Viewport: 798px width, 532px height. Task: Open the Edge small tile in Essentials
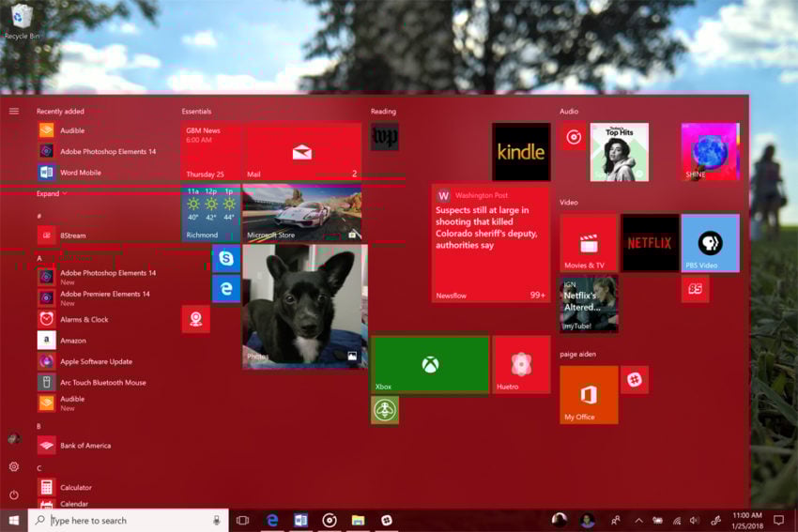(226, 289)
